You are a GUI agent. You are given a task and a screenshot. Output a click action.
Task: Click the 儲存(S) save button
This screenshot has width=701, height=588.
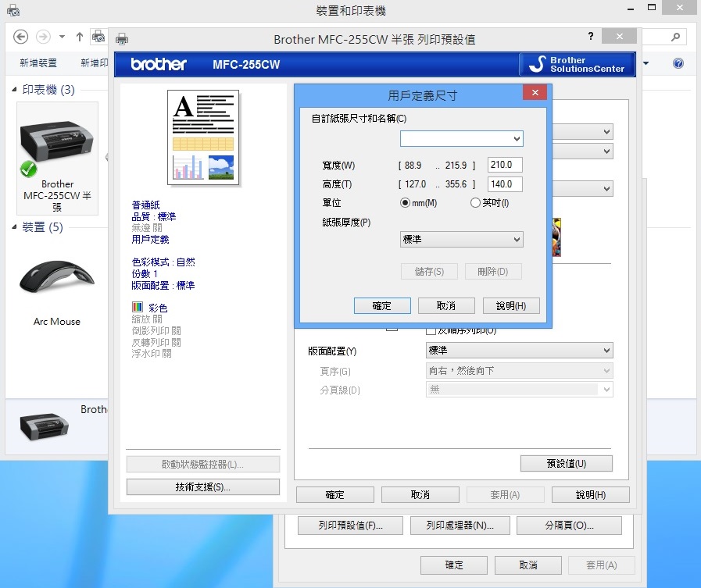click(429, 272)
